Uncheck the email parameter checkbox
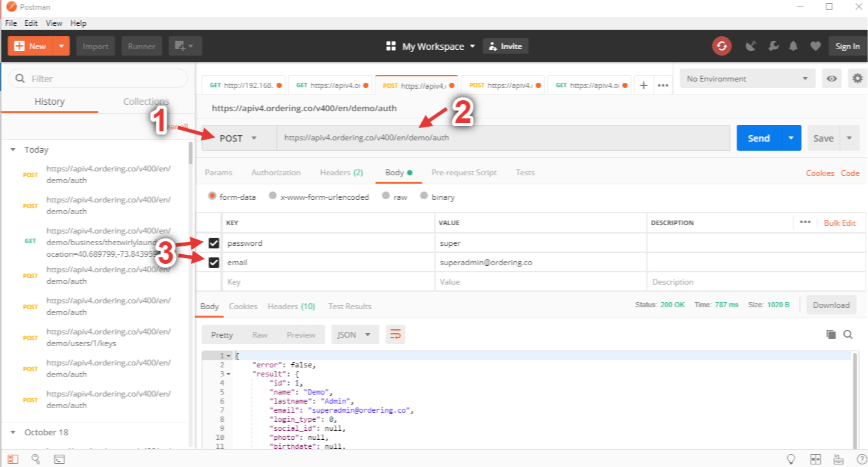Image resolution: width=868 pixels, height=467 pixels. (x=214, y=263)
